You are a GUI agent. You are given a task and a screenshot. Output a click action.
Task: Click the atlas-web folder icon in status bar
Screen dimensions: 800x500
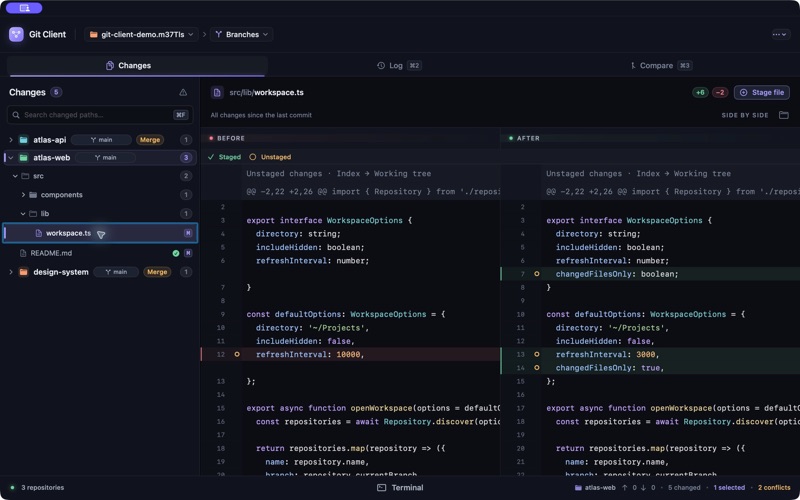(578, 488)
